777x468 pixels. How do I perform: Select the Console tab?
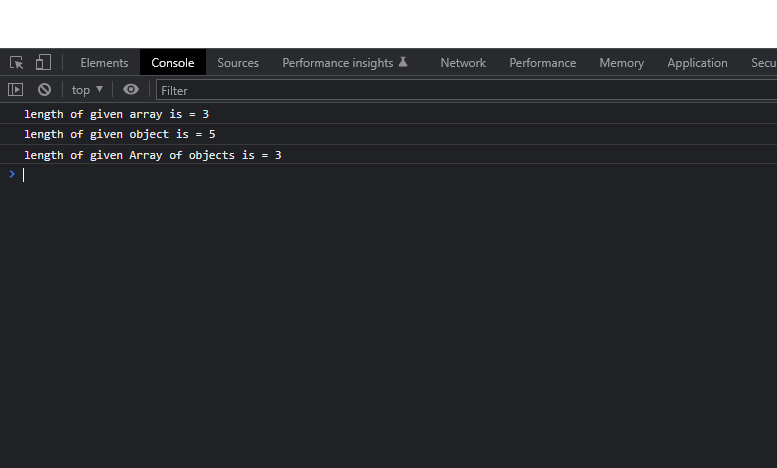pos(172,63)
